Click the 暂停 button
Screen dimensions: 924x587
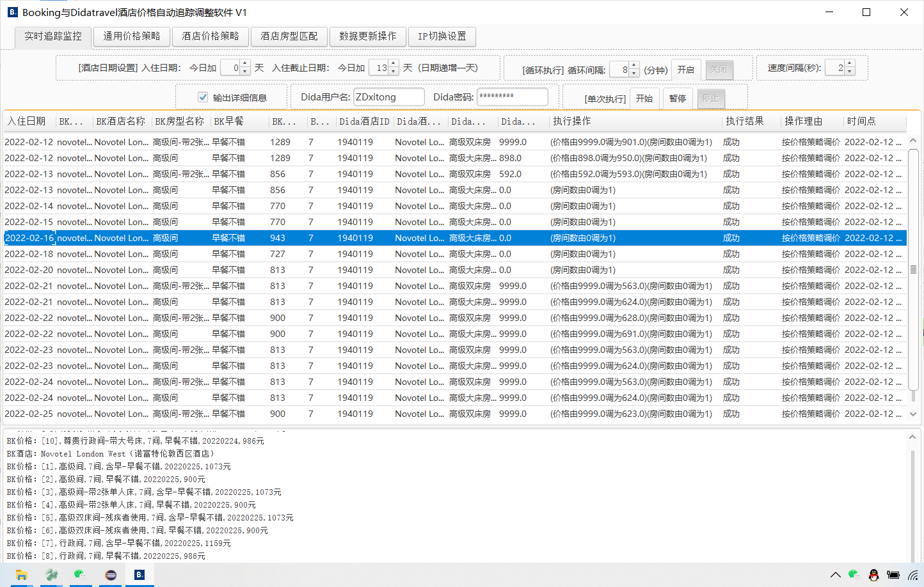(678, 98)
